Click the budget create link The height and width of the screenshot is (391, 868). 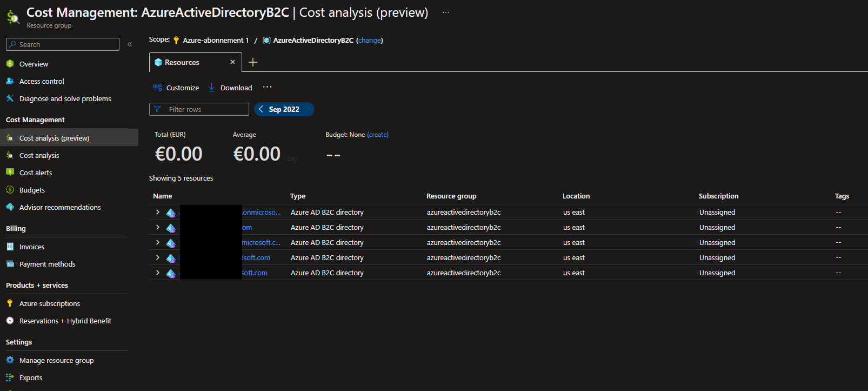pos(378,135)
